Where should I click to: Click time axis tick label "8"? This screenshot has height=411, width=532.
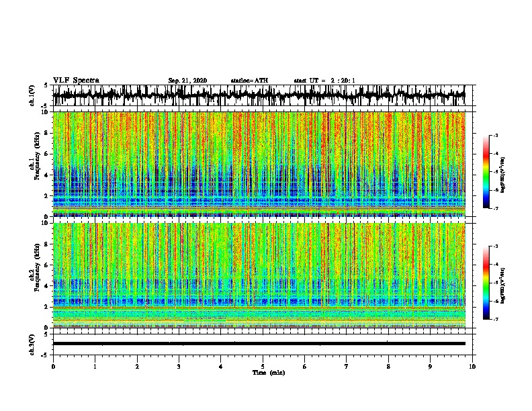coord(388,367)
